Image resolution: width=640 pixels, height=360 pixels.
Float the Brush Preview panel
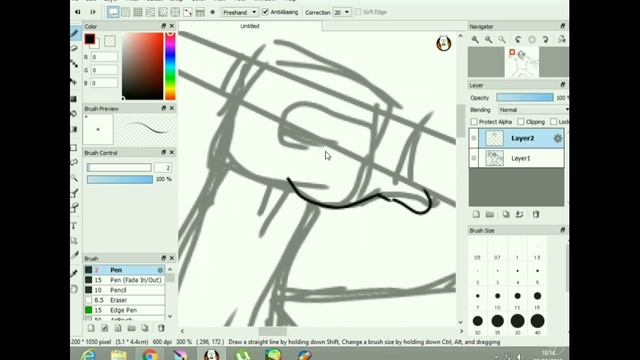point(164,108)
